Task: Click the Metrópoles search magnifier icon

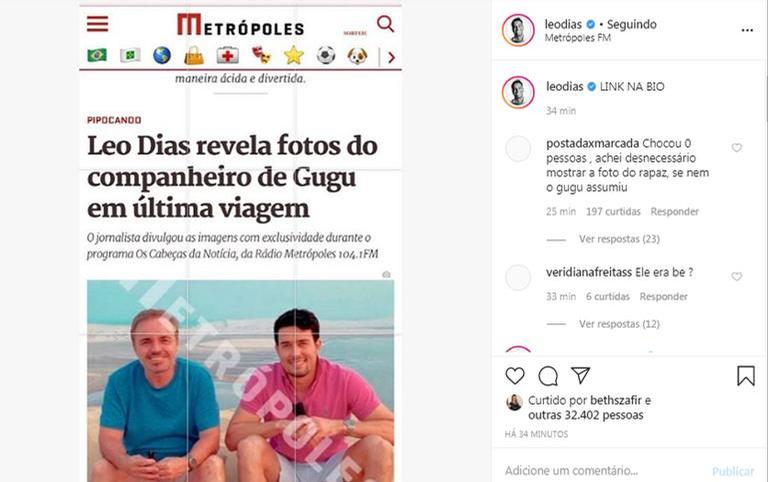Action: point(385,24)
